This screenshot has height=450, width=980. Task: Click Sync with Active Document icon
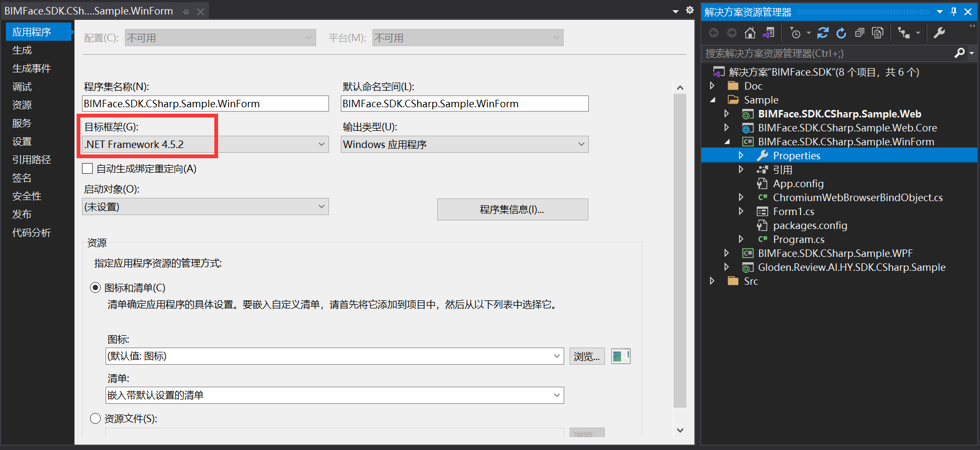click(823, 33)
